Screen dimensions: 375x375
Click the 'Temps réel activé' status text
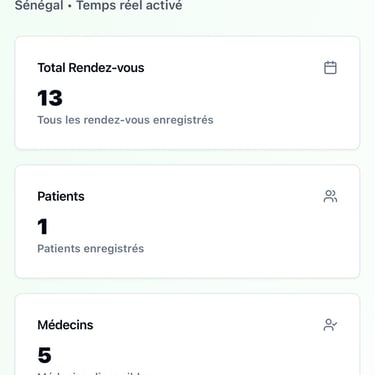[x=130, y=5]
